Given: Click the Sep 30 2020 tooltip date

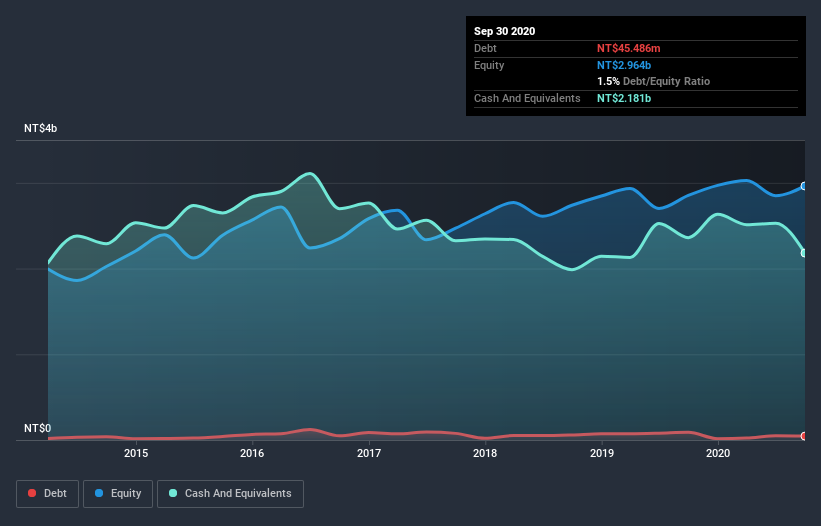Looking at the screenshot, I should tap(504, 31).
